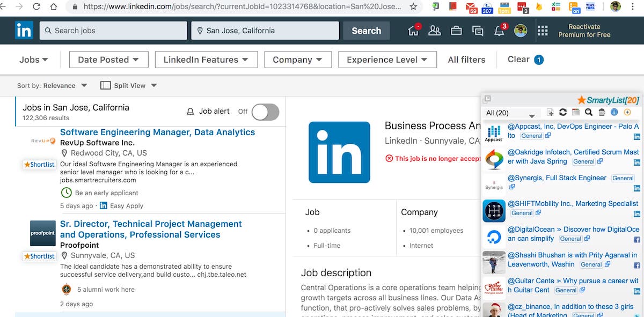Viewport: 644px width, 317px height.
Task: Open Software Engineering Manager, Data Analytics job
Action: (157, 132)
